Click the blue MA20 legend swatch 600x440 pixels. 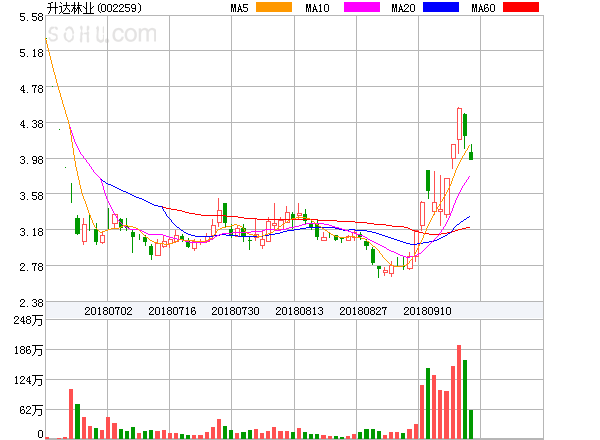pyautogui.click(x=441, y=7)
